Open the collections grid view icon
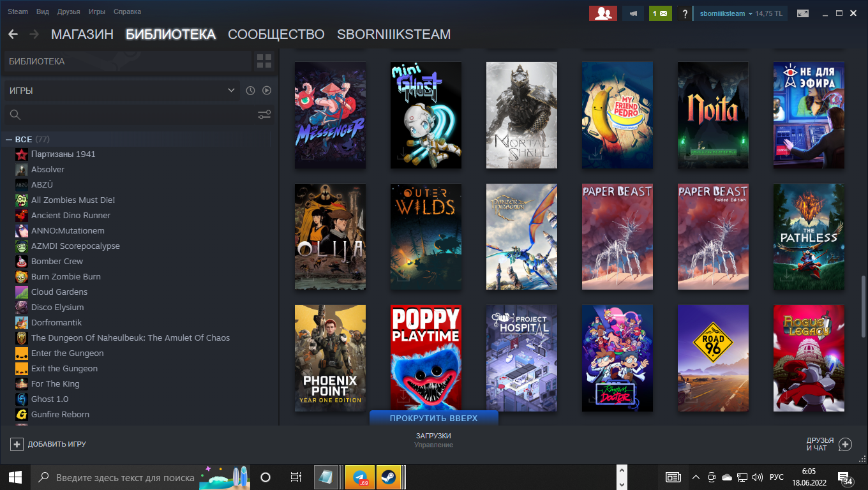The width and height of the screenshot is (868, 490). [264, 61]
